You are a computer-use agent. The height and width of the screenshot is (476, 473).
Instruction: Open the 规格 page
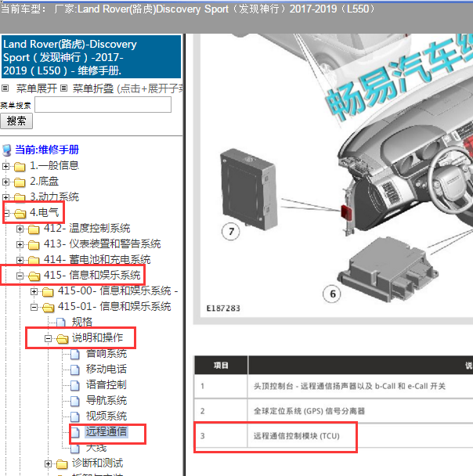point(82,322)
